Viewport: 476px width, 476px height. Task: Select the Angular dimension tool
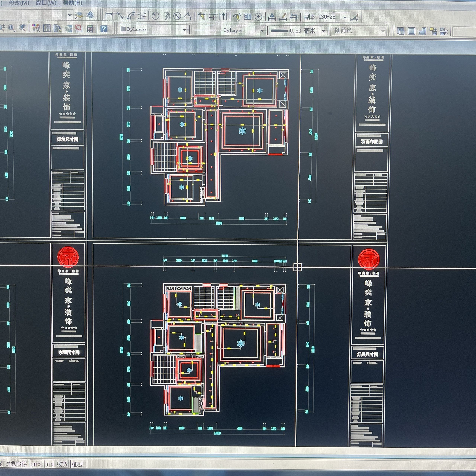[x=188, y=16]
